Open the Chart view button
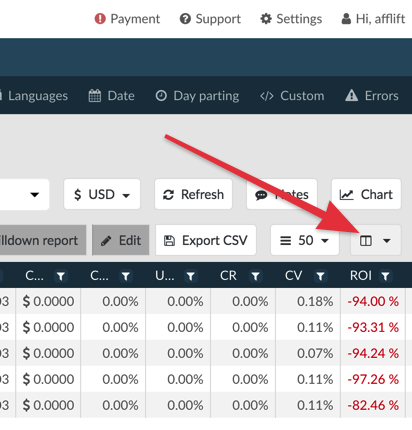 click(366, 194)
